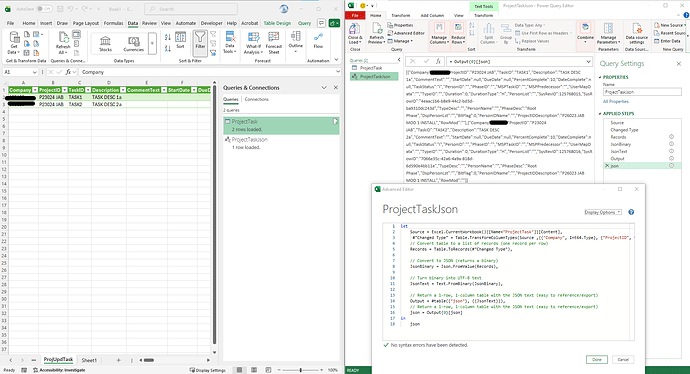Image resolution: width=690 pixels, height=374 pixels.
Task: Open the Formulas tab in Excel
Action: pos(113,23)
